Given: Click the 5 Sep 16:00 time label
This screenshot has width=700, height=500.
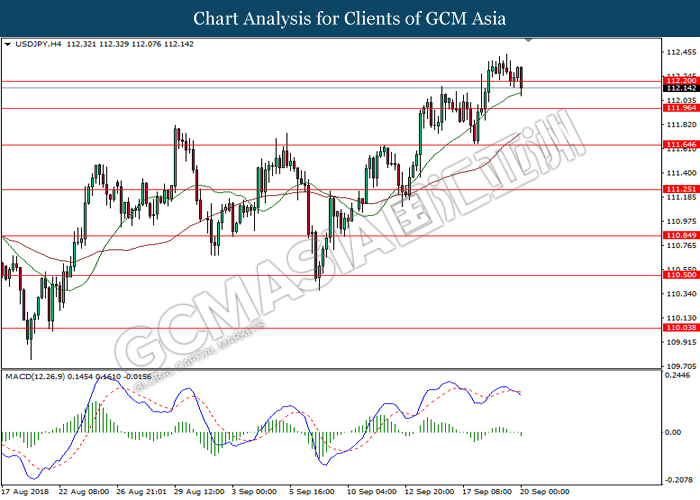Looking at the screenshot, I should [x=312, y=492].
